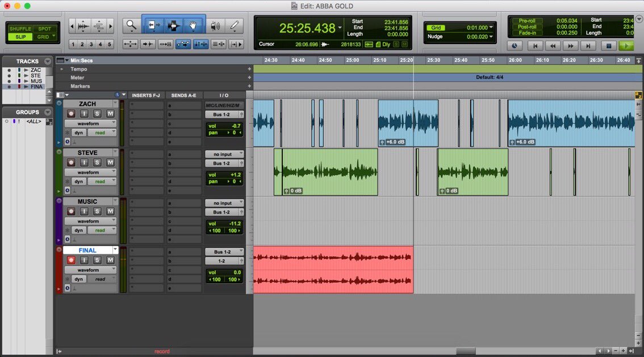
Task: Open the INSERTS F-J column header
Action: coord(146,95)
